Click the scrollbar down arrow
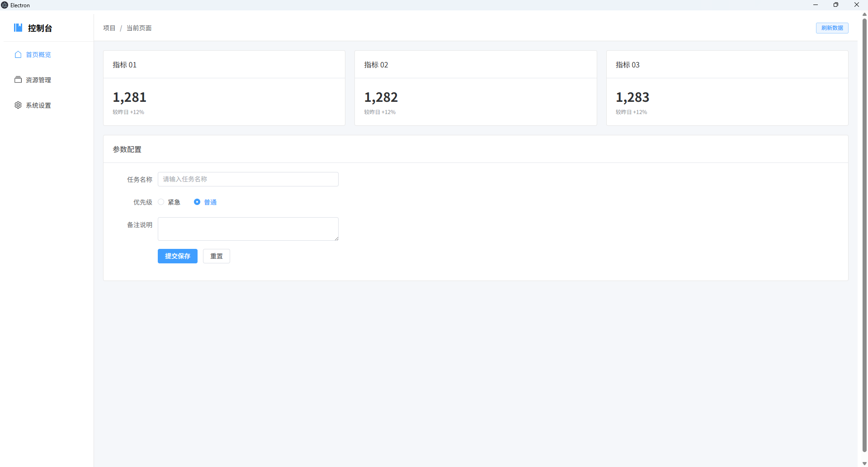 tap(864, 463)
